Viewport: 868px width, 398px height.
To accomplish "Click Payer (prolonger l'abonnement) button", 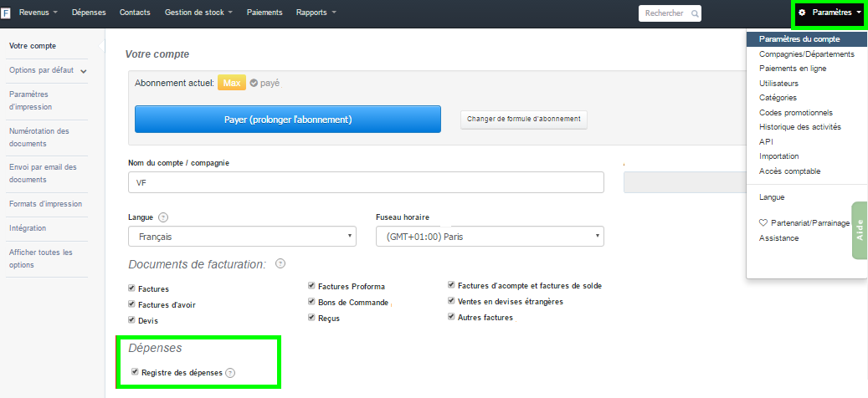I will [x=288, y=120].
